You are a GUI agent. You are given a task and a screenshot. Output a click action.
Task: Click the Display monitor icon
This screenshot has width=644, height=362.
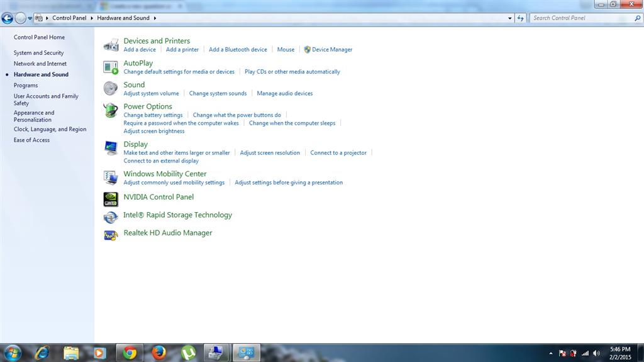[111, 148]
